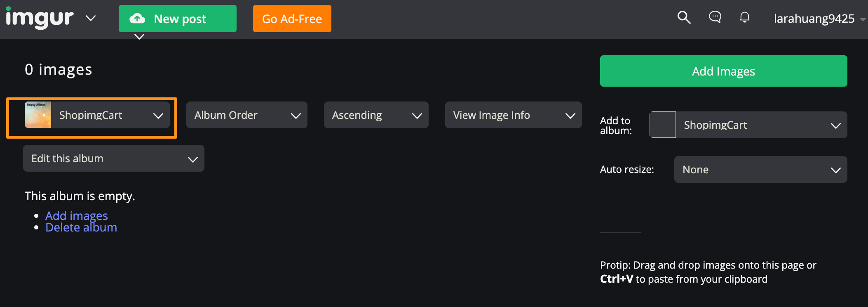Image resolution: width=868 pixels, height=307 pixels.
Task: Open the Ascending order dropdown
Action: pyautogui.click(x=376, y=115)
